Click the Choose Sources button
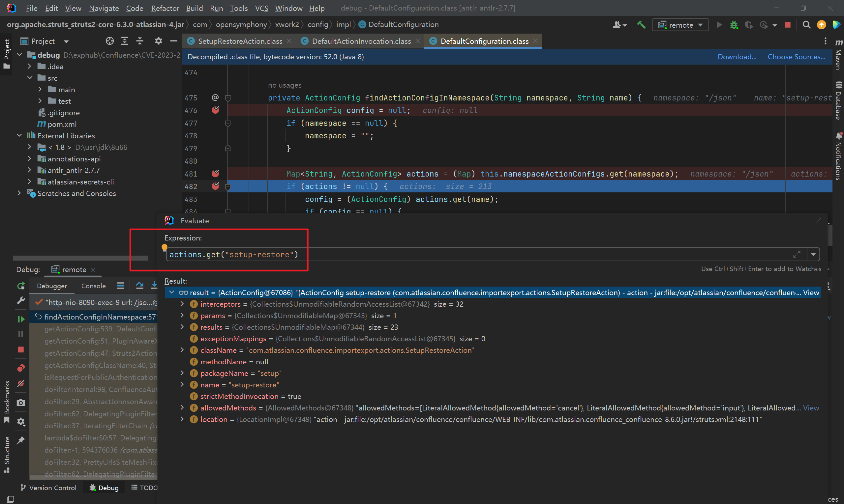This screenshot has height=504, width=844. pos(796,56)
